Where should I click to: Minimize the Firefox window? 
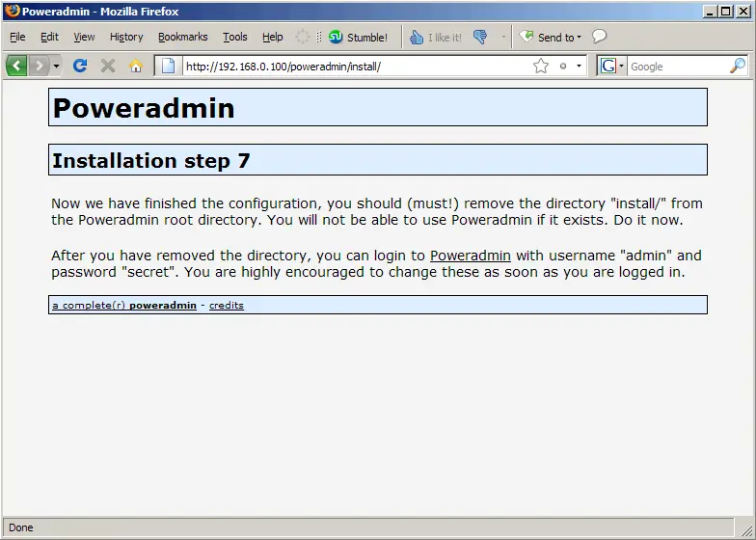pyautogui.click(x=709, y=12)
